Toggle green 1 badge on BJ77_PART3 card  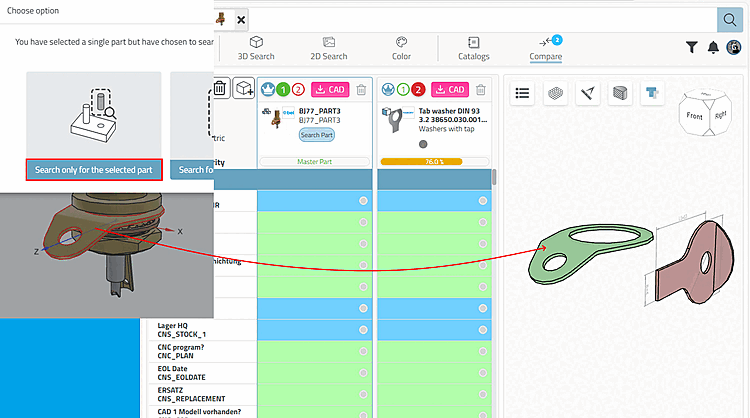coord(283,89)
